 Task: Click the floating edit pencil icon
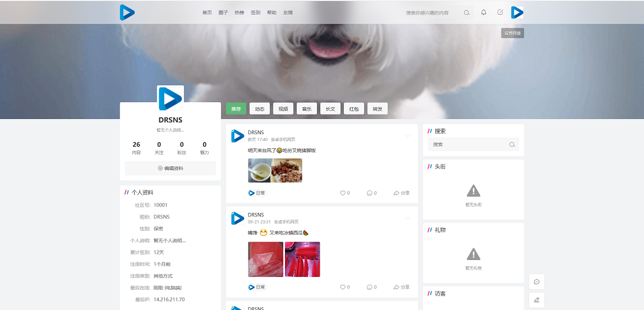point(536,300)
